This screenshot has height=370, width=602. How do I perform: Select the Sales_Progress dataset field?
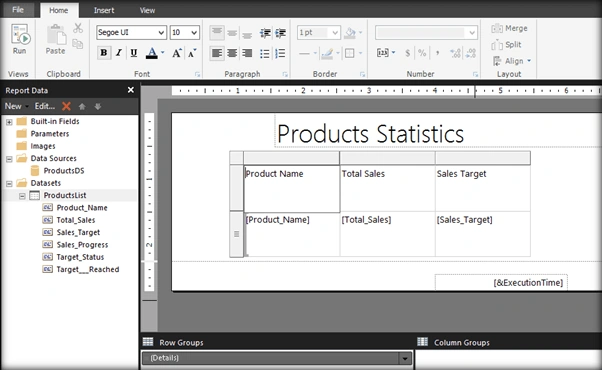82,245
